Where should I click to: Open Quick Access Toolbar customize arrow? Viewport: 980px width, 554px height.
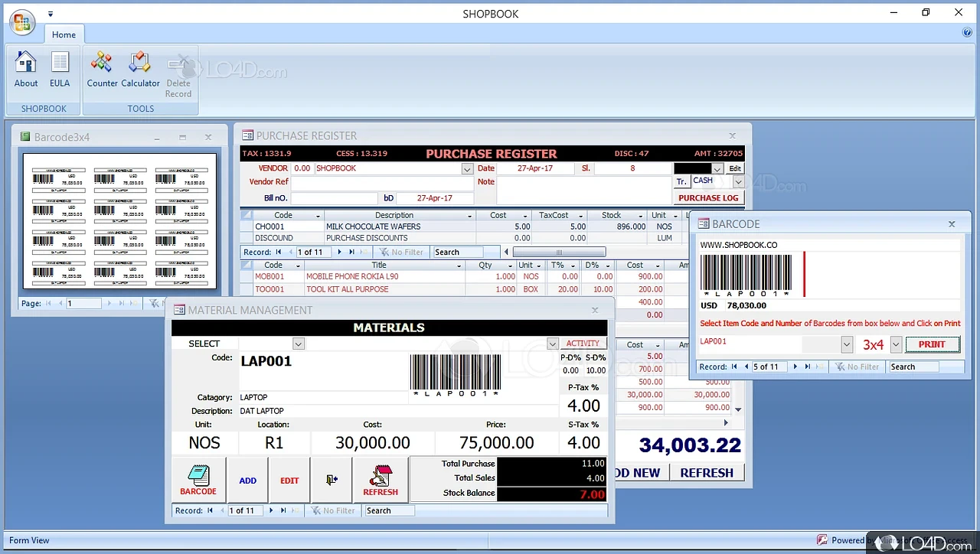point(51,14)
